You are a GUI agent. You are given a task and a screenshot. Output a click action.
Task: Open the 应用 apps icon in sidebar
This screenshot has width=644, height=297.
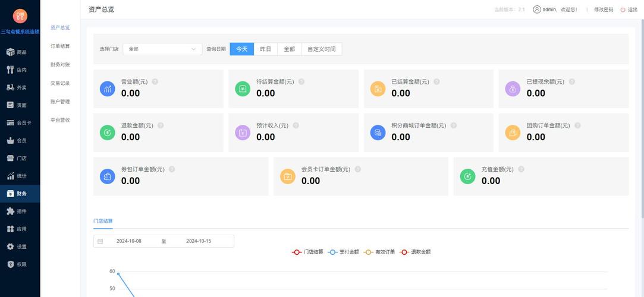tap(10, 229)
